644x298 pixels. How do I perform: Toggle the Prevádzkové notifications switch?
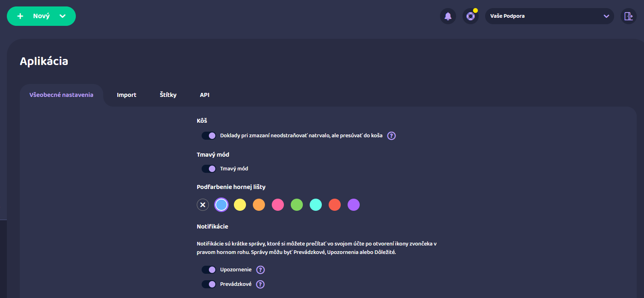[x=209, y=284]
